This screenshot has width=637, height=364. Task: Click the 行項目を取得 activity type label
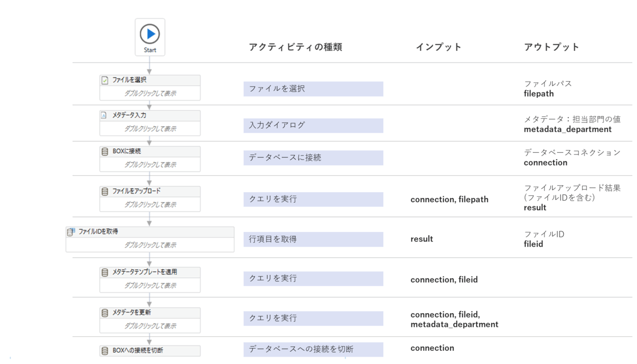coord(273,239)
